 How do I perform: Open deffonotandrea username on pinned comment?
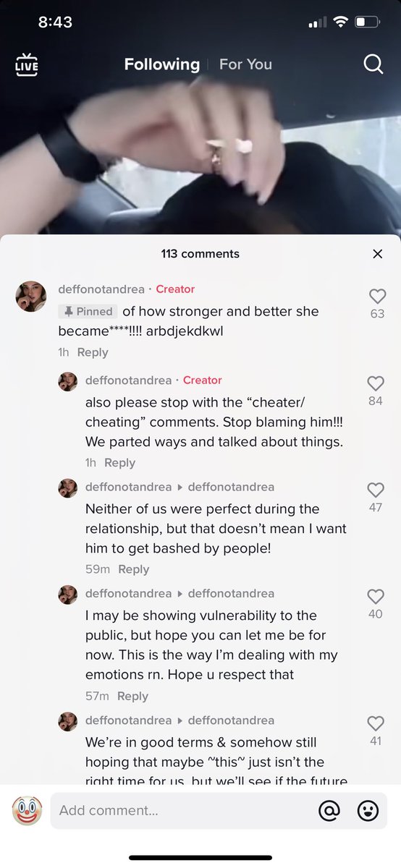(101, 289)
